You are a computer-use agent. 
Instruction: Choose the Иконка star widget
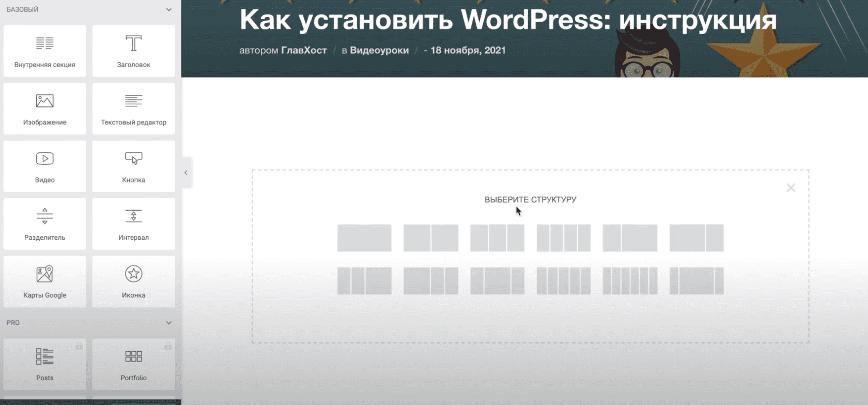tap(134, 282)
